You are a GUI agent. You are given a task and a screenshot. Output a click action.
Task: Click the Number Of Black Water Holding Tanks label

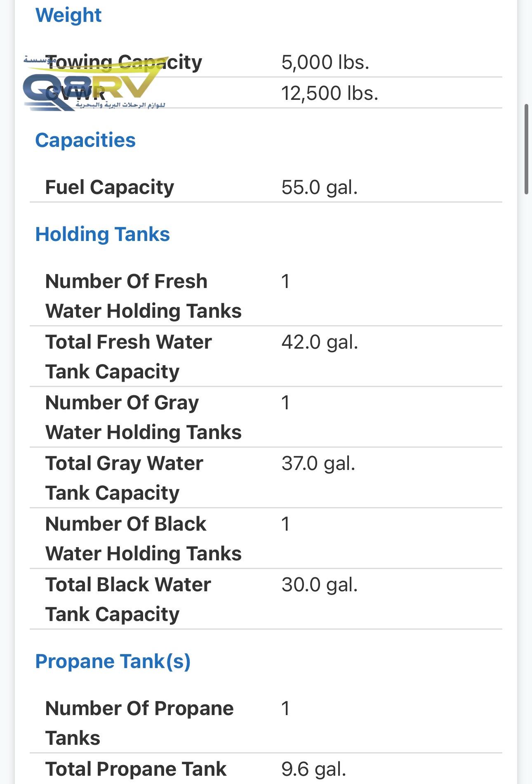(x=143, y=538)
